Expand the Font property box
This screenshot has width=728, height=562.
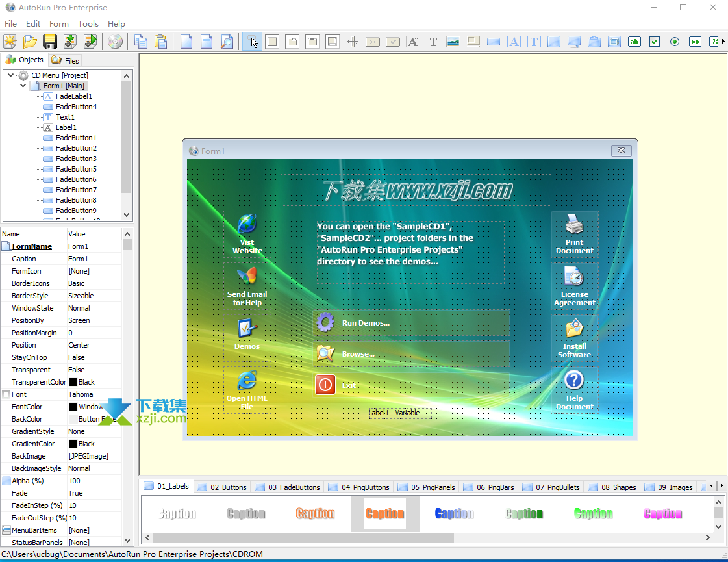[x=6, y=394]
